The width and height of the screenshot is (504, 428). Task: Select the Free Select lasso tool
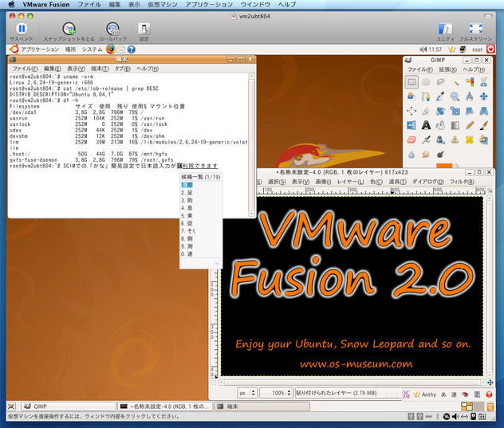[440, 82]
